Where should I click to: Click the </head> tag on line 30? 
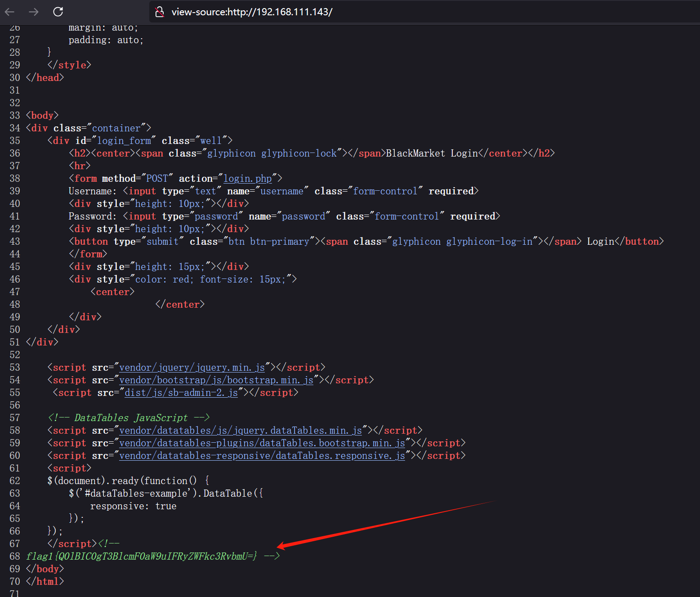(45, 78)
